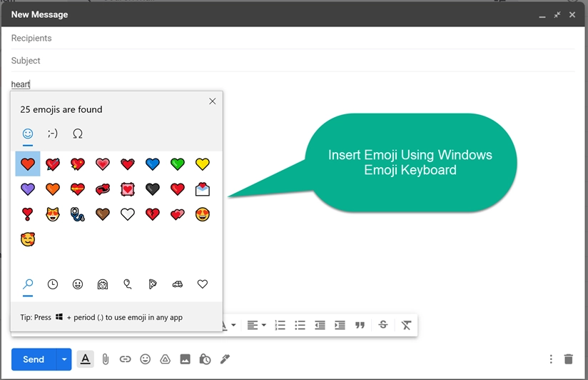Insert the heart decoration emoji
The height and width of the screenshot is (380, 588).
click(x=128, y=189)
